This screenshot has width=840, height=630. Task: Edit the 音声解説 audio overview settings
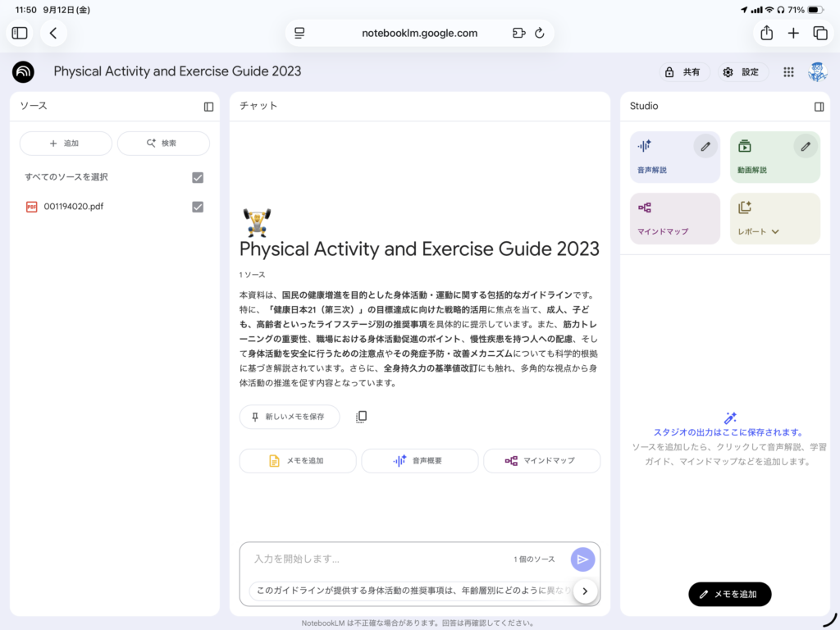click(x=705, y=147)
